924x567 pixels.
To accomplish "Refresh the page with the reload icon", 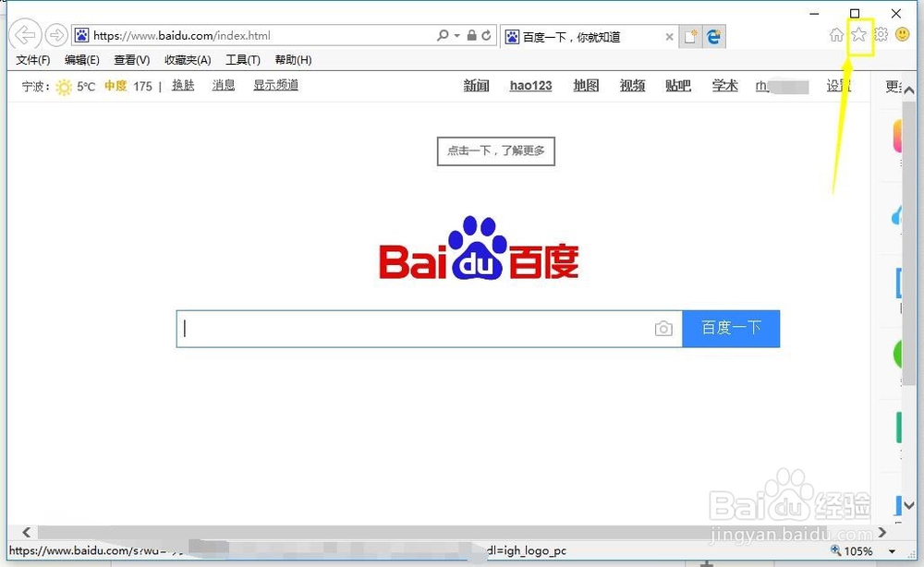I will (486, 35).
